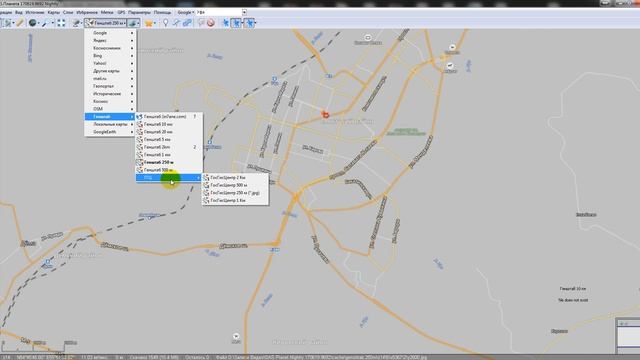Choose Генштаб 5 км map
Screen dimensions: 640x360
point(169,139)
